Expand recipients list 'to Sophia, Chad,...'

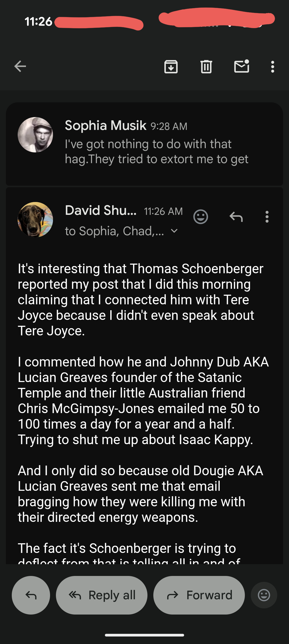(114, 231)
